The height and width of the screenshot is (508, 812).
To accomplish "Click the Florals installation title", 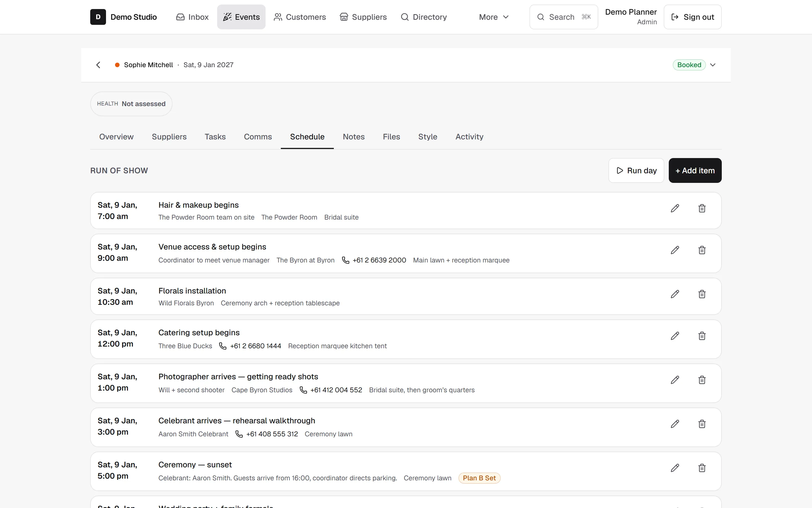I will (x=192, y=291).
